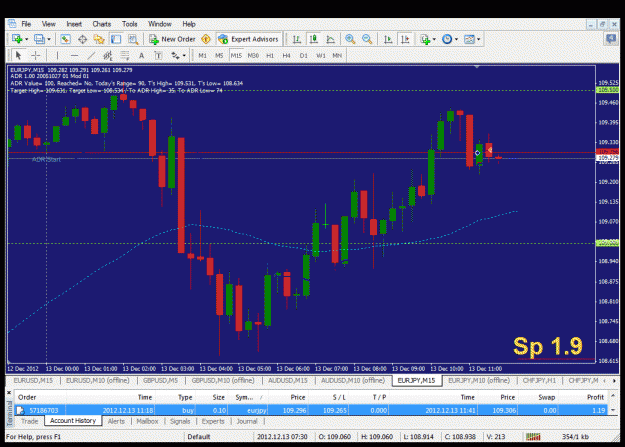The width and height of the screenshot is (625, 447).
Task: Expand the arrow beside Templates icon
Action: [479, 39]
